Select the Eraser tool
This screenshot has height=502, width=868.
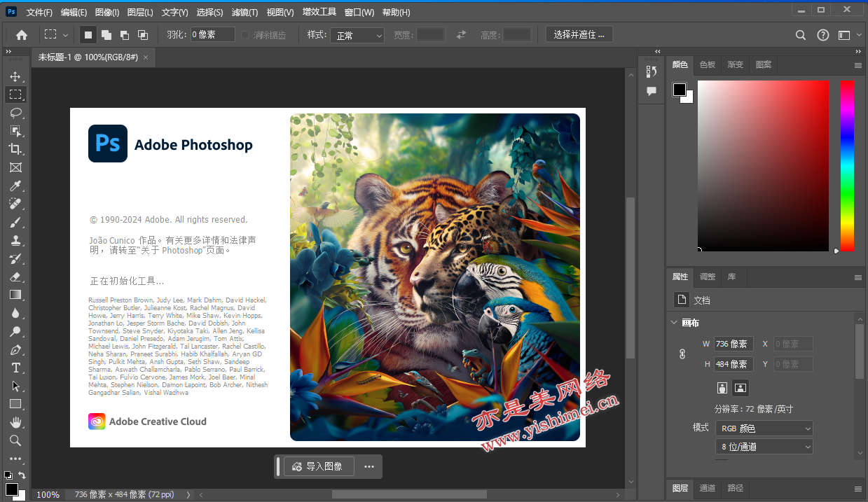(x=15, y=277)
